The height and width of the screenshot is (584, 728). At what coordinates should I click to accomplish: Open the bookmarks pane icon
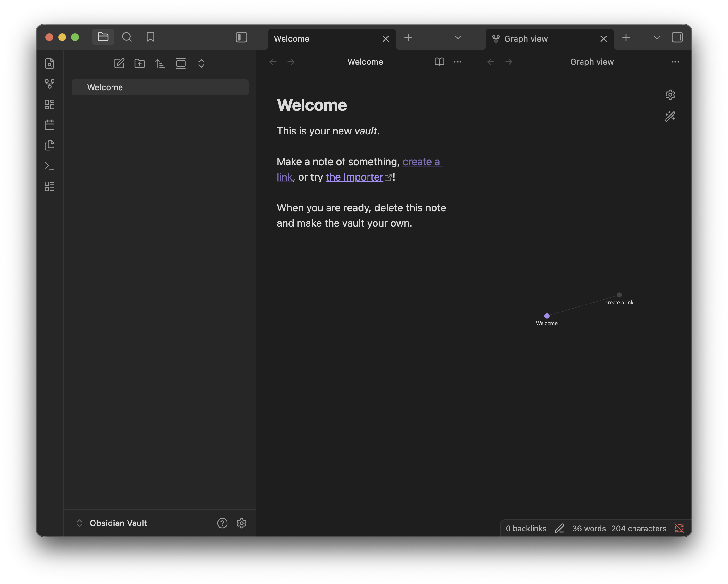pos(151,37)
